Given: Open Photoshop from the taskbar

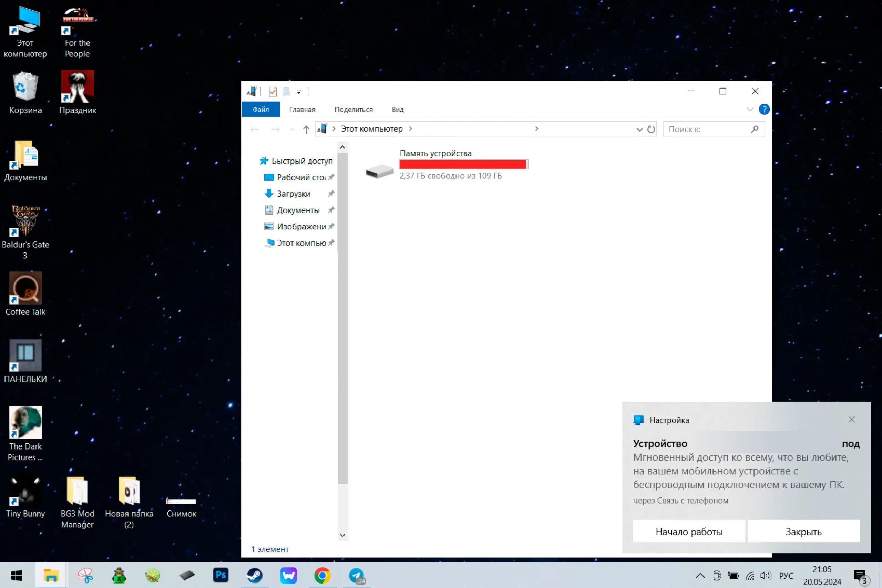Looking at the screenshot, I should 221,575.
